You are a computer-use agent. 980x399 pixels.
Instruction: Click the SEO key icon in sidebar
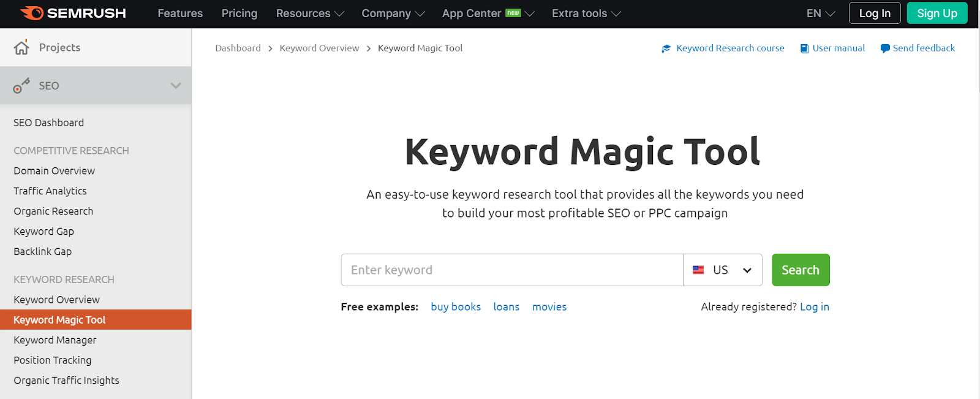point(21,86)
